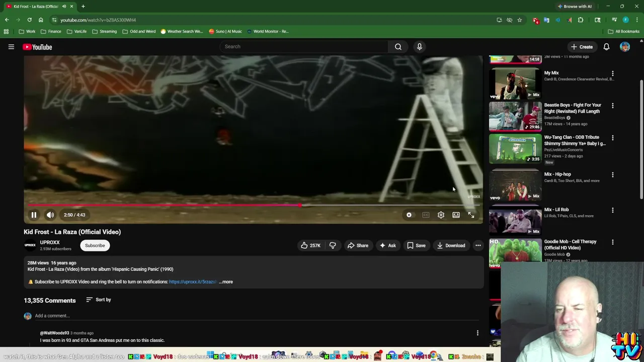Open the Create menu
644x362 pixels.
pos(582,47)
